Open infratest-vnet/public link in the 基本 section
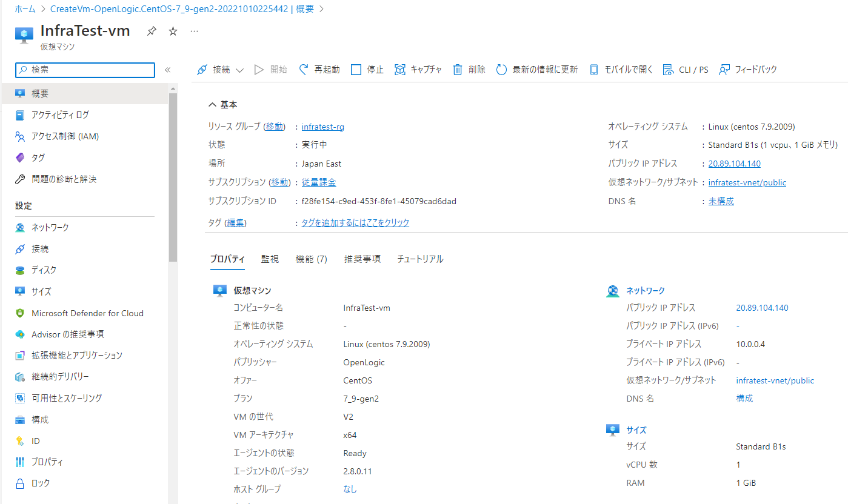The width and height of the screenshot is (848, 504). 747,182
